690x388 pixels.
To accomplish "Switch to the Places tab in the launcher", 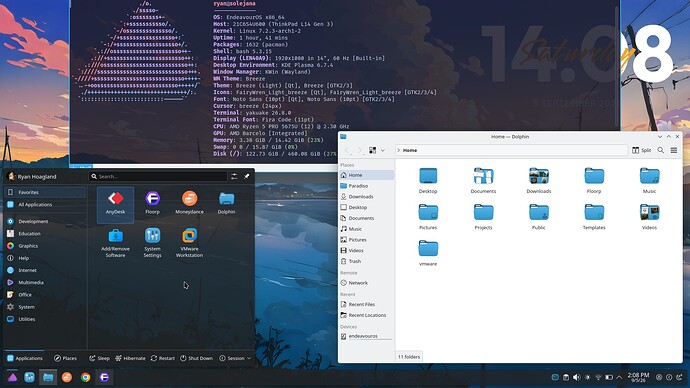I will point(65,358).
